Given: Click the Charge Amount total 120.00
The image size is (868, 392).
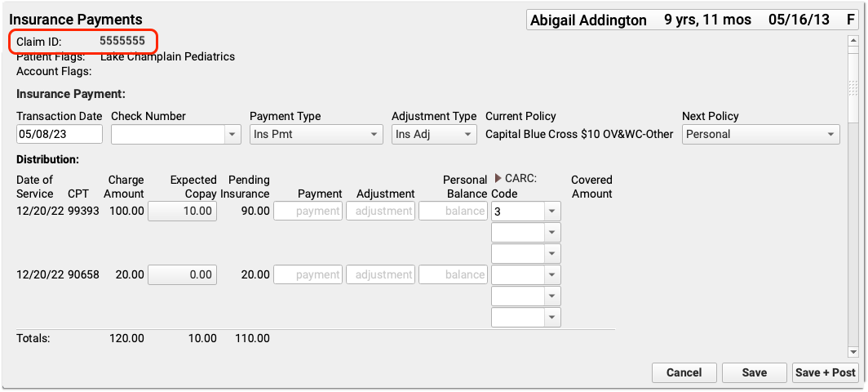Looking at the screenshot, I should click(126, 338).
